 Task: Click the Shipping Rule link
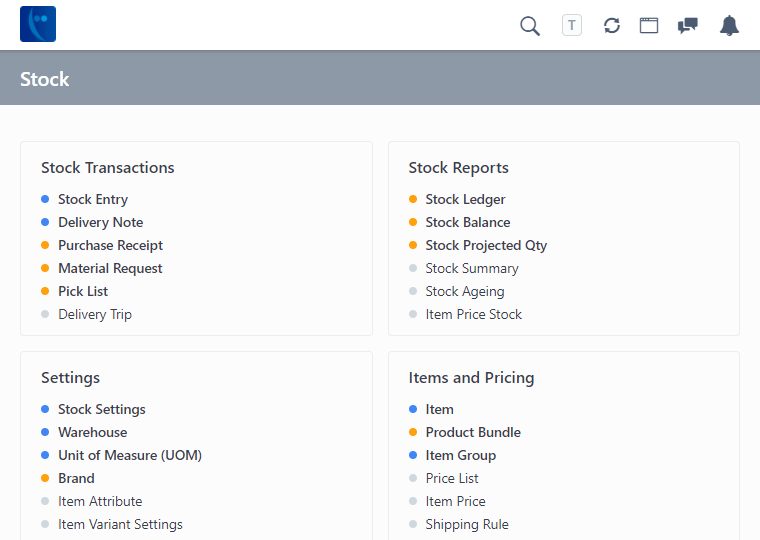tap(467, 524)
